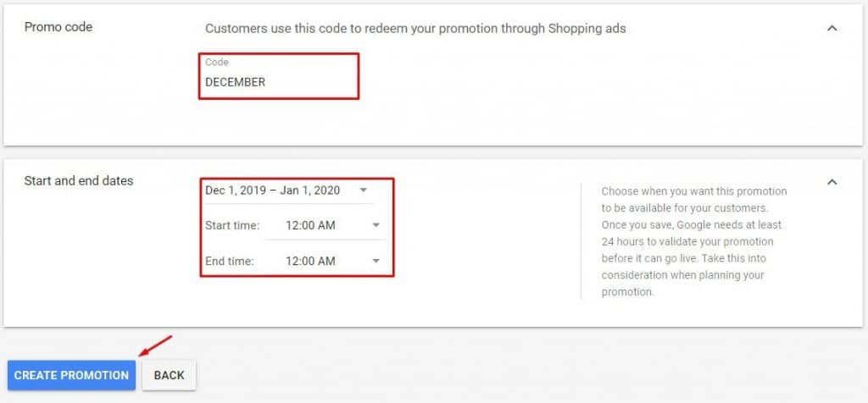The height and width of the screenshot is (403, 868).
Task: Click the Create Promotion button
Action: coord(71,375)
